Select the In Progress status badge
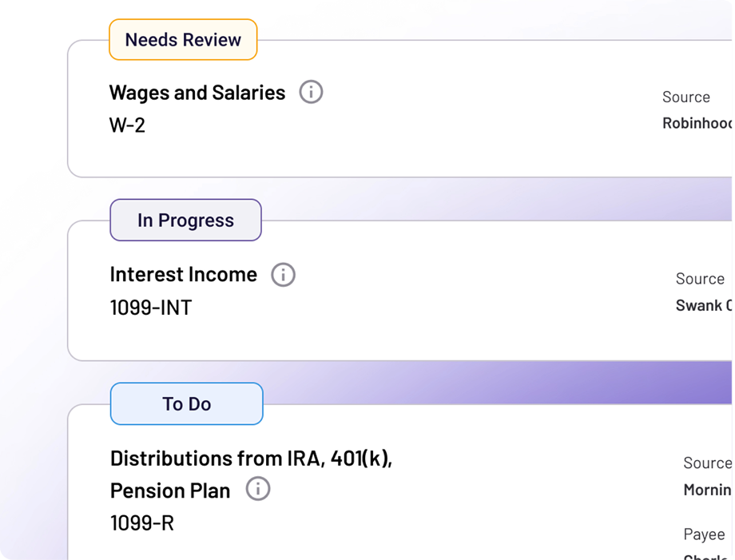 pos(185,220)
